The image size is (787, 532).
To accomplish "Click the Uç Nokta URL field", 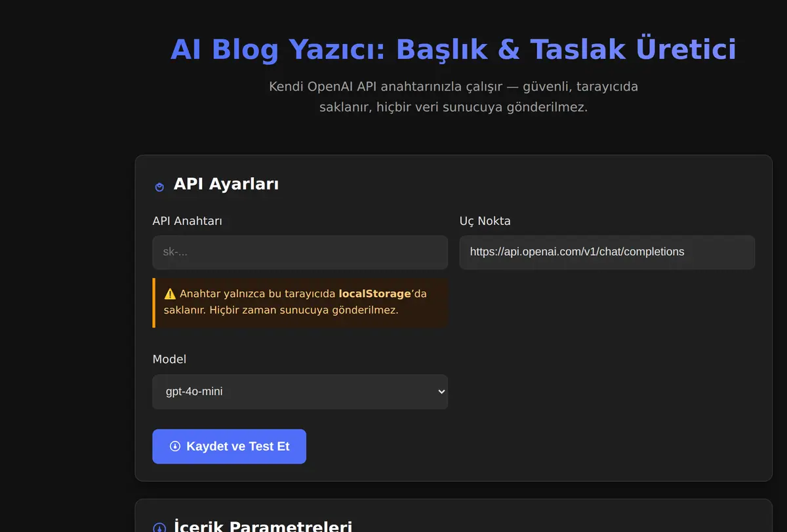I will coord(607,253).
